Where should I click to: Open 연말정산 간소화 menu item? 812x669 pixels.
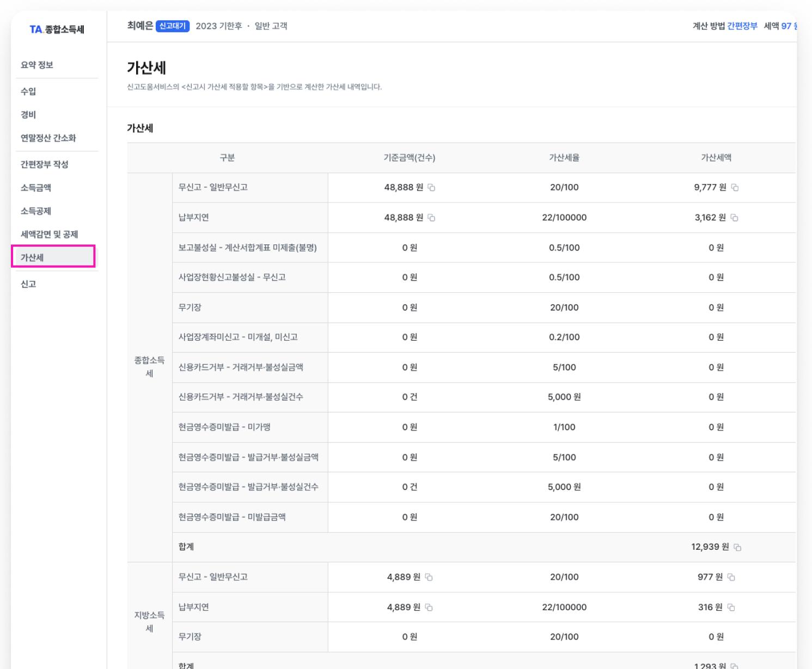tap(48, 138)
